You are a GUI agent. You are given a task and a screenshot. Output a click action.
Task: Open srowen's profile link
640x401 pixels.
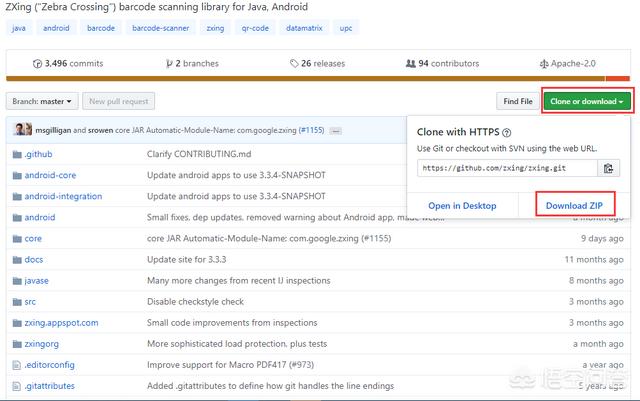click(100, 130)
